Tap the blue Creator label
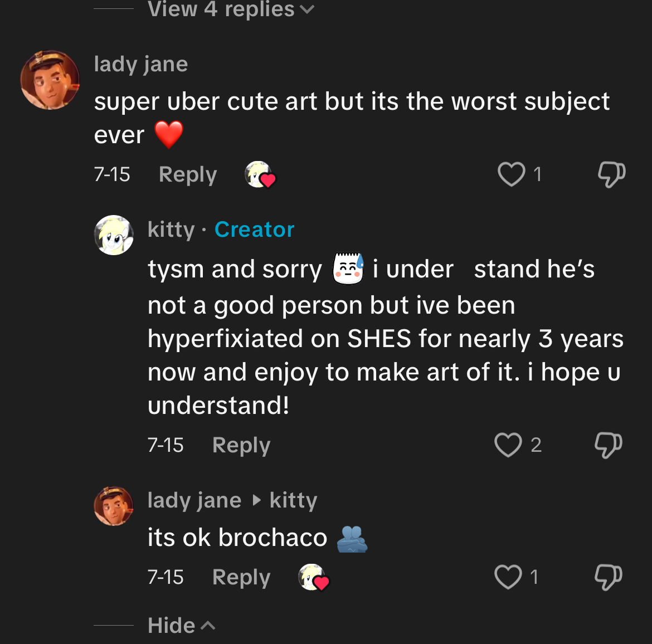The width and height of the screenshot is (652, 644). tap(254, 230)
